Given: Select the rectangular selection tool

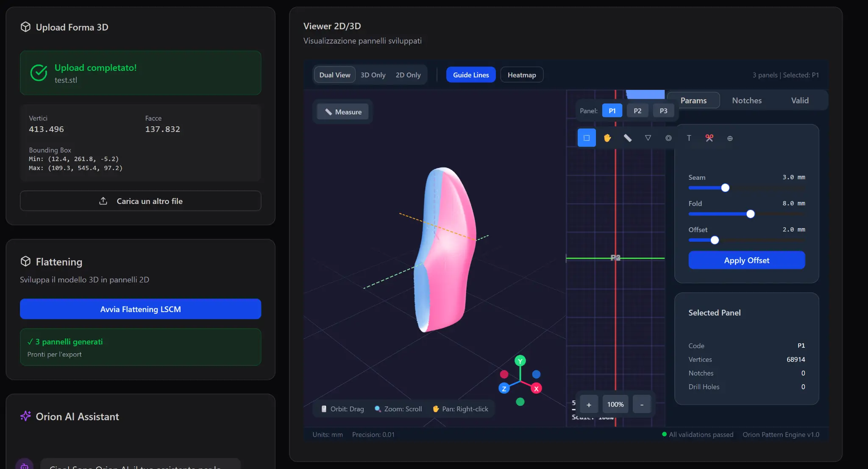Looking at the screenshot, I should 587,138.
